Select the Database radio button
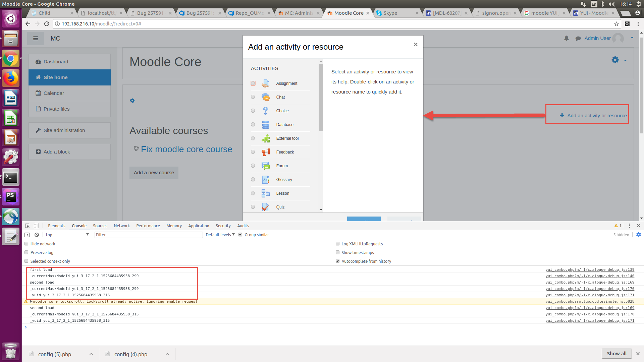Image resolution: width=644 pixels, height=362 pixels. click(x=253, y=125)
